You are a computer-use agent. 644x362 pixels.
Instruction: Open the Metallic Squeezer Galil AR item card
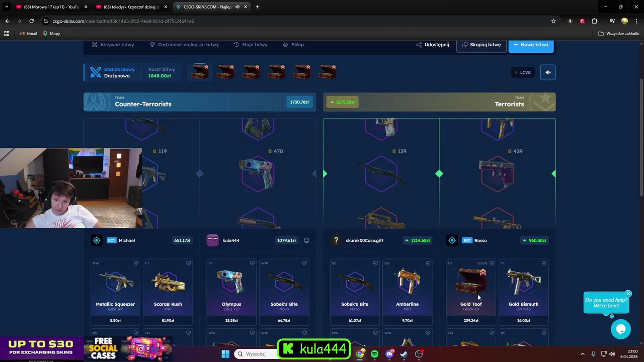pyautogui.click(x=115, y=292)
